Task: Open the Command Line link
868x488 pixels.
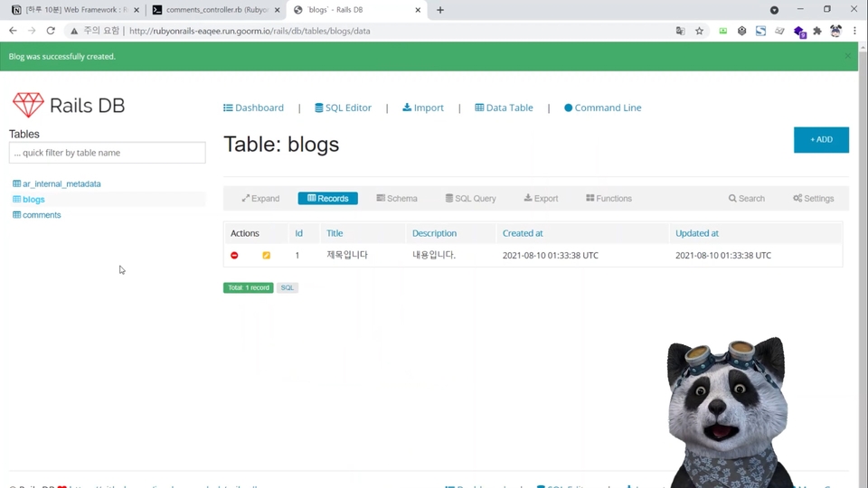Action: click(602, 108)
